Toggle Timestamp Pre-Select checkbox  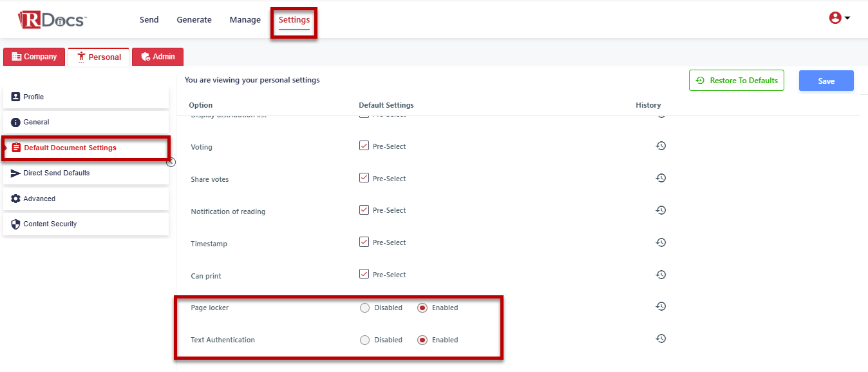364,242
